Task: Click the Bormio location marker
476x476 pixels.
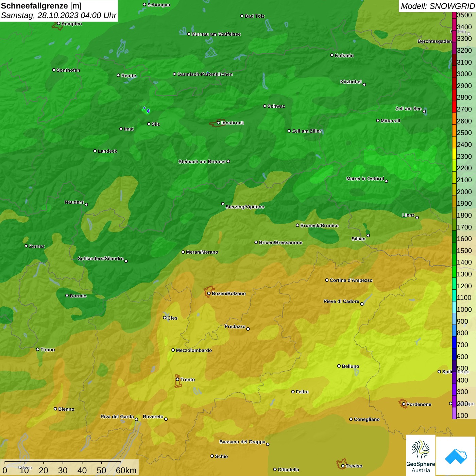Action: [x=67, y=295]
